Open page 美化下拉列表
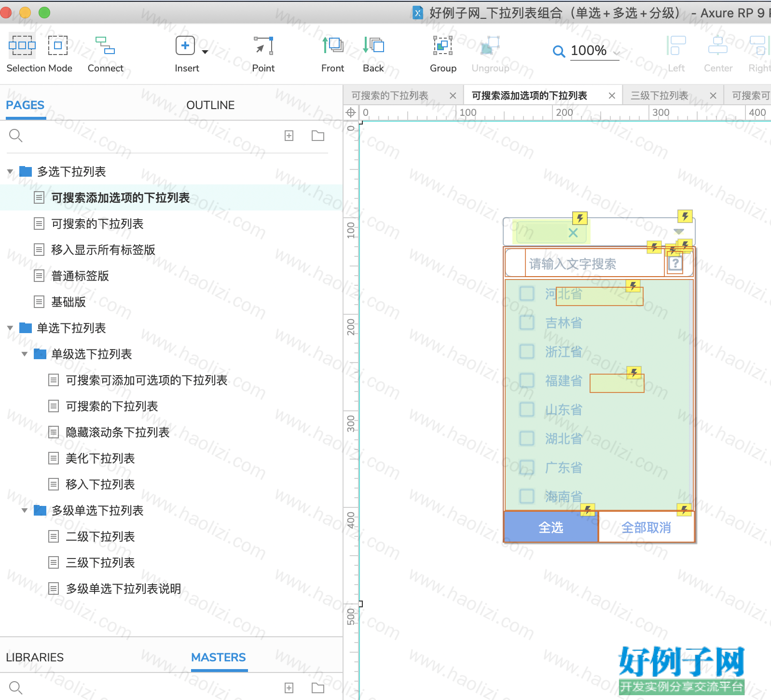 [x=100, y=459]
